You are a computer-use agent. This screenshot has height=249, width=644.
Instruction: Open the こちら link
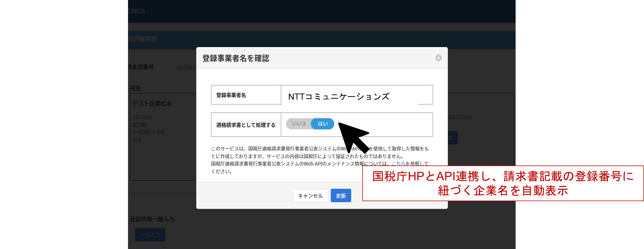(398, 164)
